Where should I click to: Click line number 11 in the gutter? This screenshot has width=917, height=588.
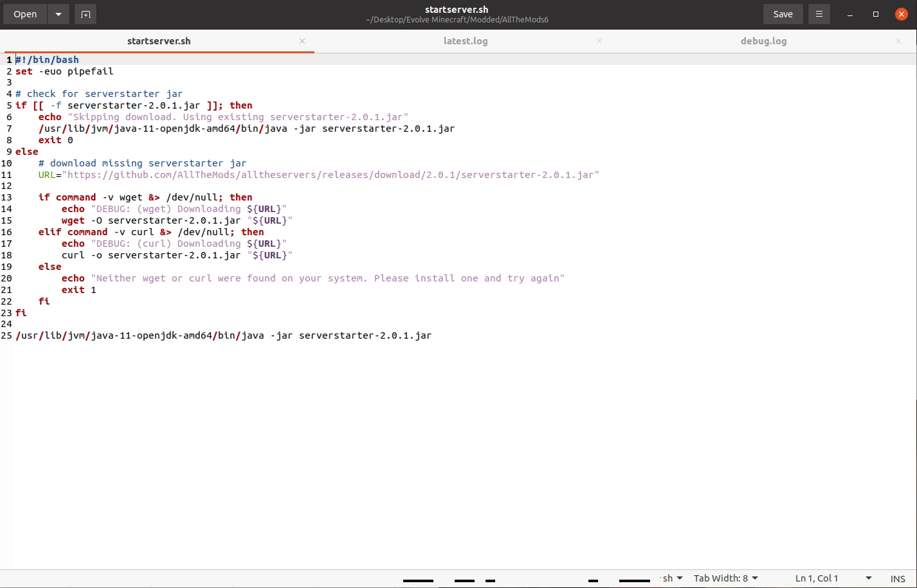tap(6, 175)
